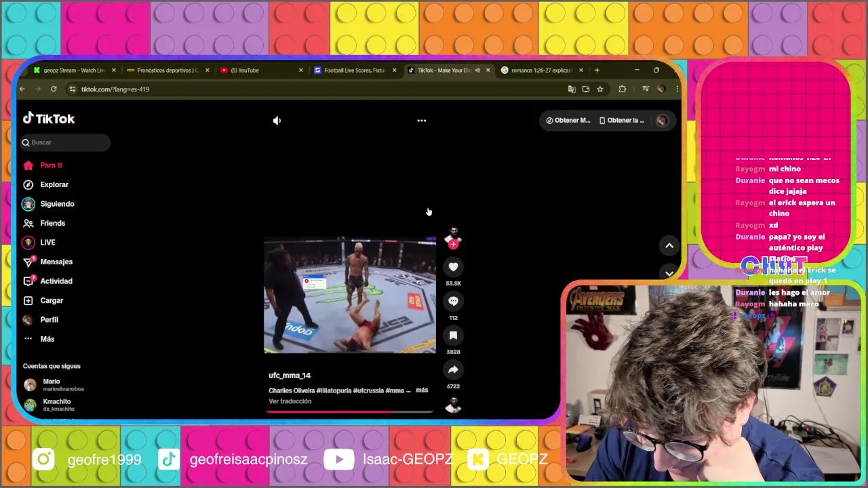
Task: Follow ufc_mma_14 via red plus badge
Action: point(453,245)
